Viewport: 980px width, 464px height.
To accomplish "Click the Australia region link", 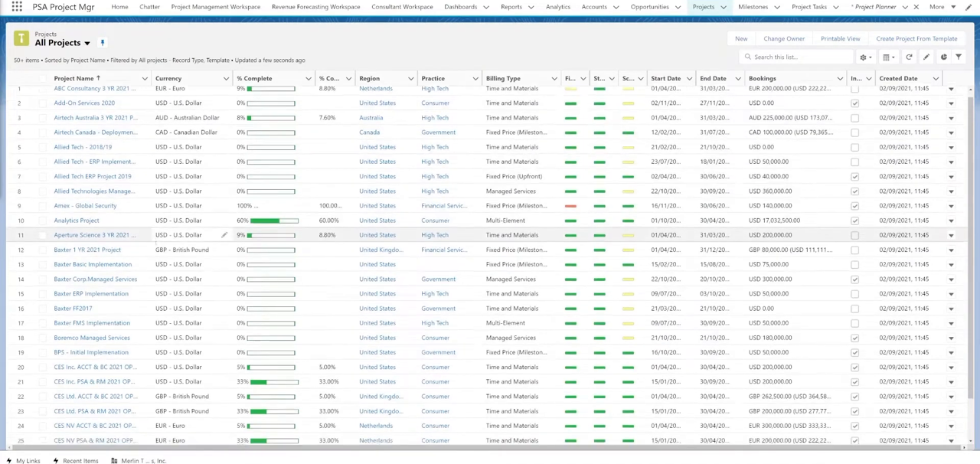I will pyautogui.click(x=371, y=118).
